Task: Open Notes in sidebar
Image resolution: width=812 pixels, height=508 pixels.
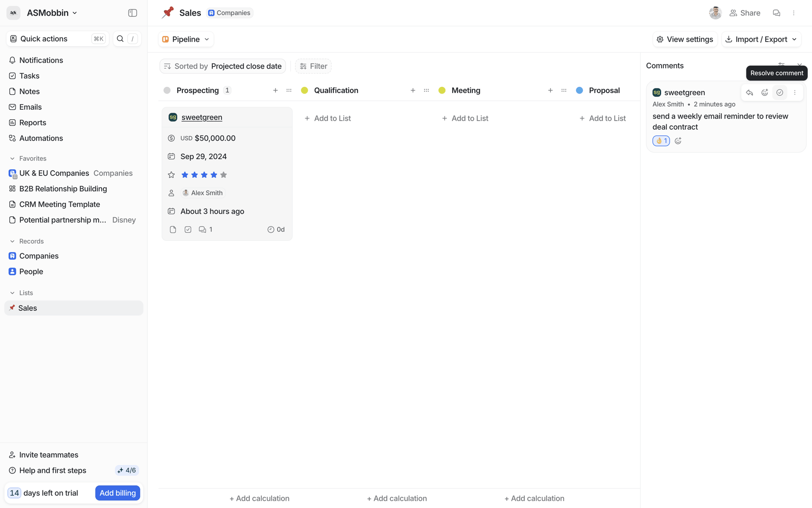Action: [x=74, y=91]
